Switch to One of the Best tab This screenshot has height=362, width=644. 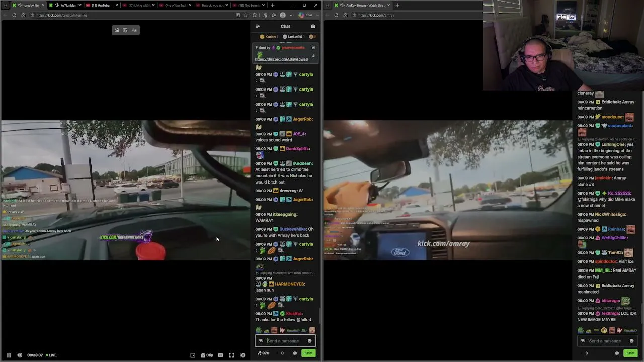(x=175, y=5)
